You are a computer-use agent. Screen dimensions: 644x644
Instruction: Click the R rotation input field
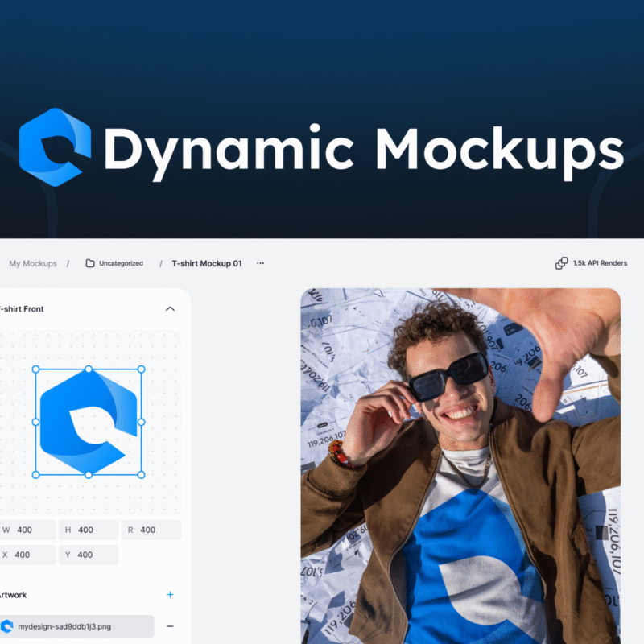tap(155, 530)
